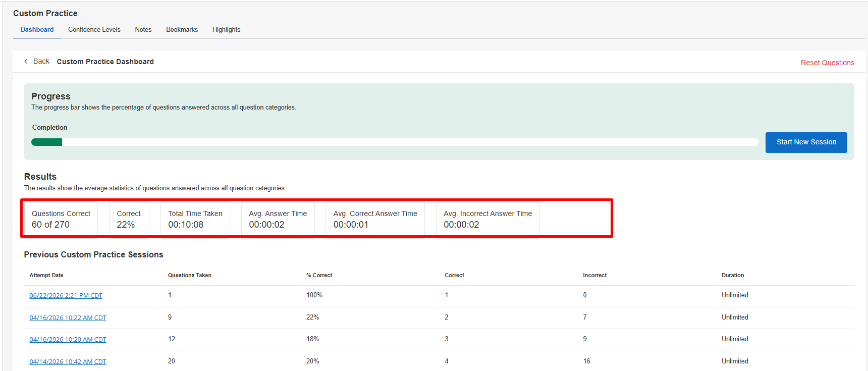The width and height of the screenshot is (868, 371).
Task: Select the Avg. Answer Time stat card
Action: 278,219
